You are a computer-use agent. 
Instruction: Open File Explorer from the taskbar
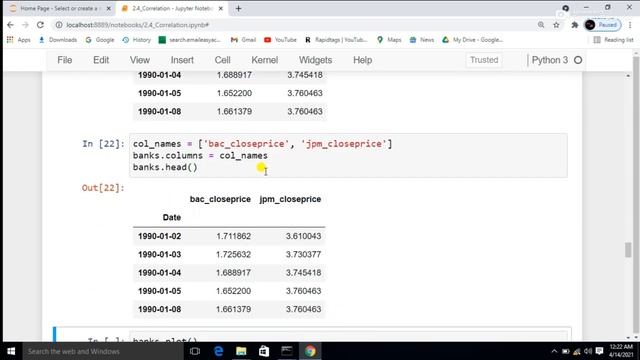pos(241,351)
